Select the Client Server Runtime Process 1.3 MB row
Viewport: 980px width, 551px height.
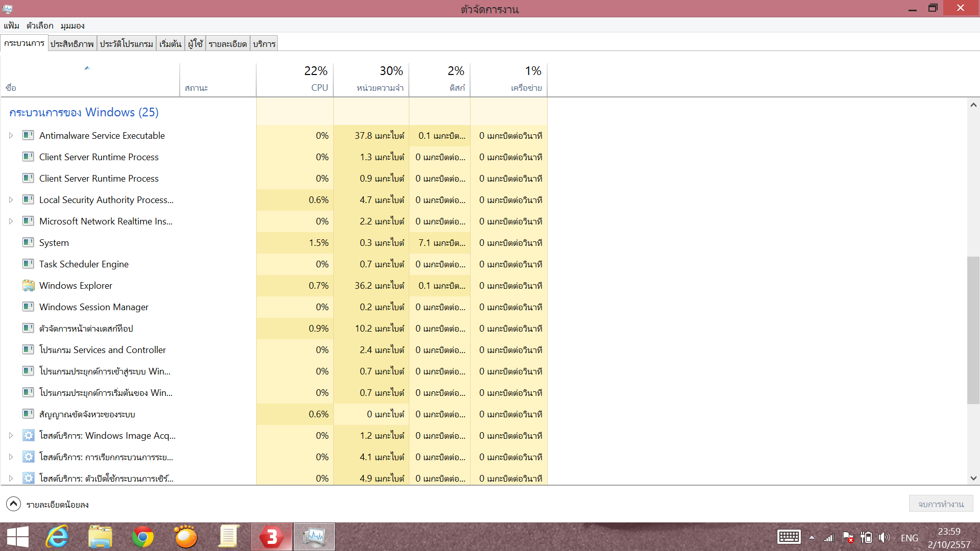274,157
